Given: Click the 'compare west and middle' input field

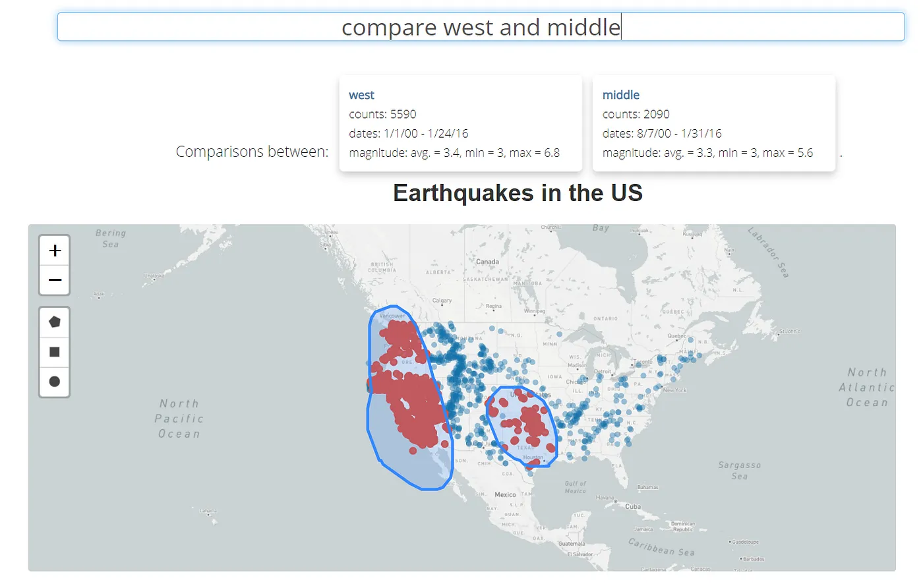Looking at the screenshot, I should click(x=481, y=27).
